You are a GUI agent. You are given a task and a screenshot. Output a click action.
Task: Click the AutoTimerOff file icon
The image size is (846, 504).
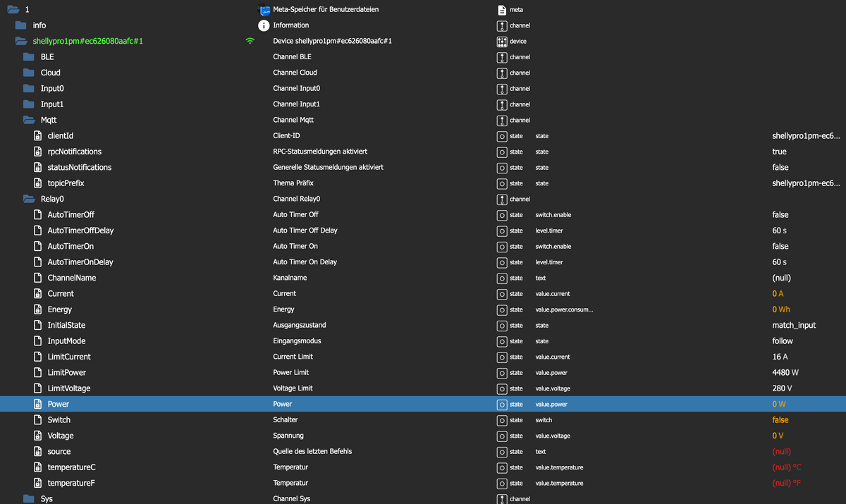(38, 214)
